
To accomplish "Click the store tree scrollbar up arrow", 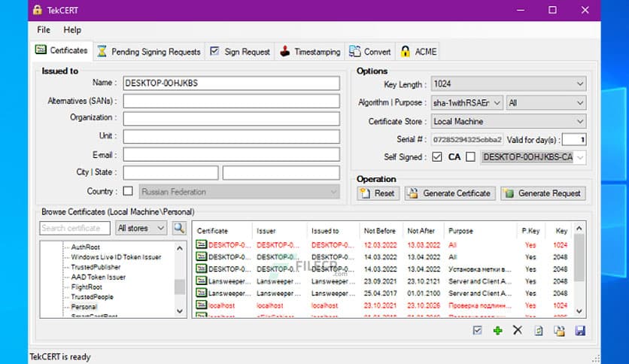I will (x=180, y=248).
